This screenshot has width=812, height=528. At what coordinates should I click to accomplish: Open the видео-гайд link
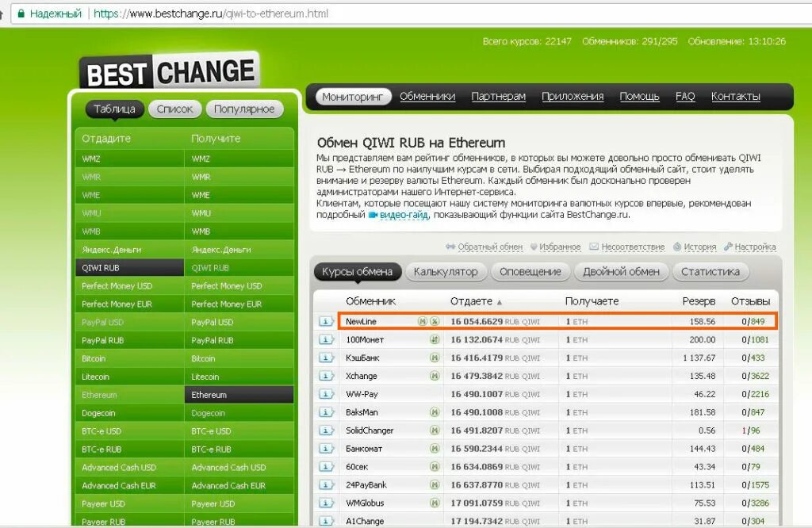[404, 215]
